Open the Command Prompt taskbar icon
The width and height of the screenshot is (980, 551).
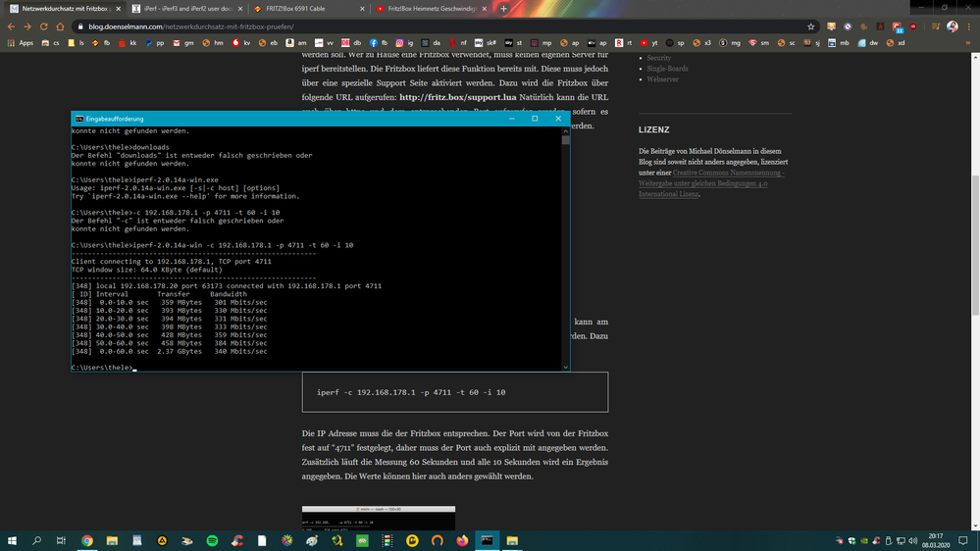pos(487,540)
